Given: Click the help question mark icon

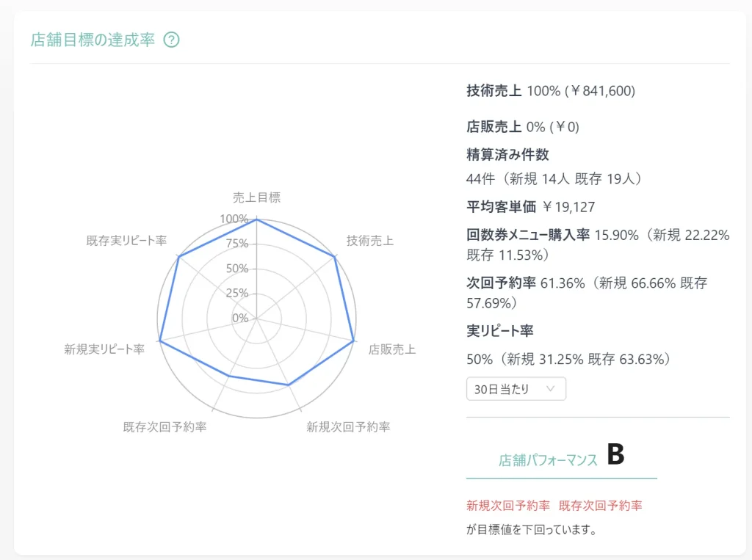Looking at the screenshot, I should (171, 40).
